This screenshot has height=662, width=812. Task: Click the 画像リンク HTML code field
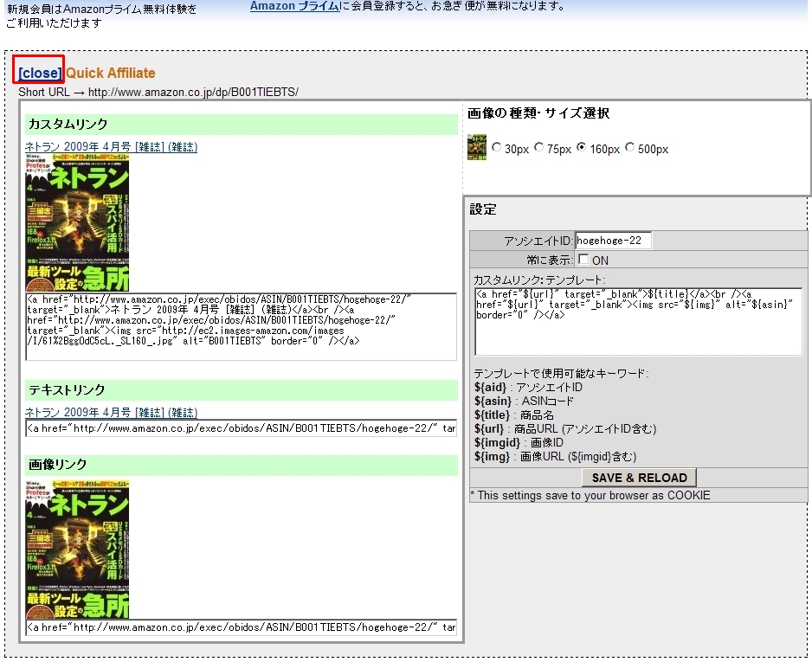[242, 627]
